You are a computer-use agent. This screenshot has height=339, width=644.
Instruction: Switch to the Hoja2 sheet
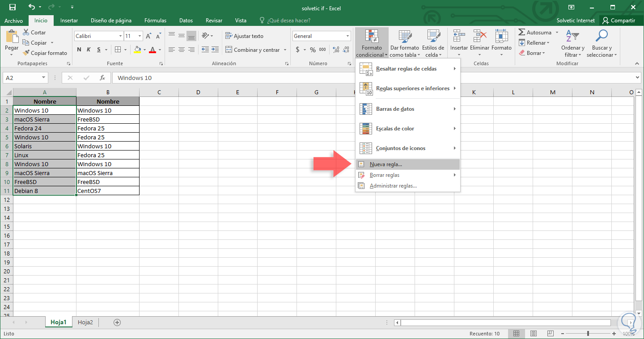point(85,322)
